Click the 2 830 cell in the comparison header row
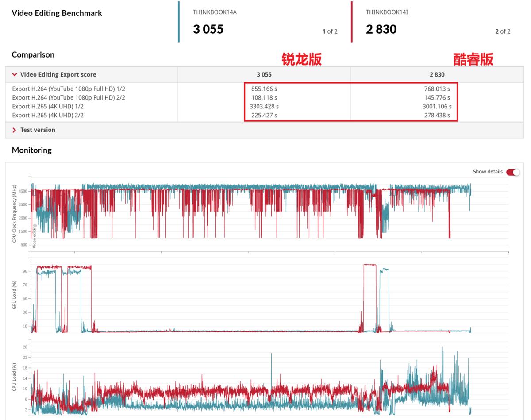The width and height of the screenshot is (531, 420). point(437,75)
